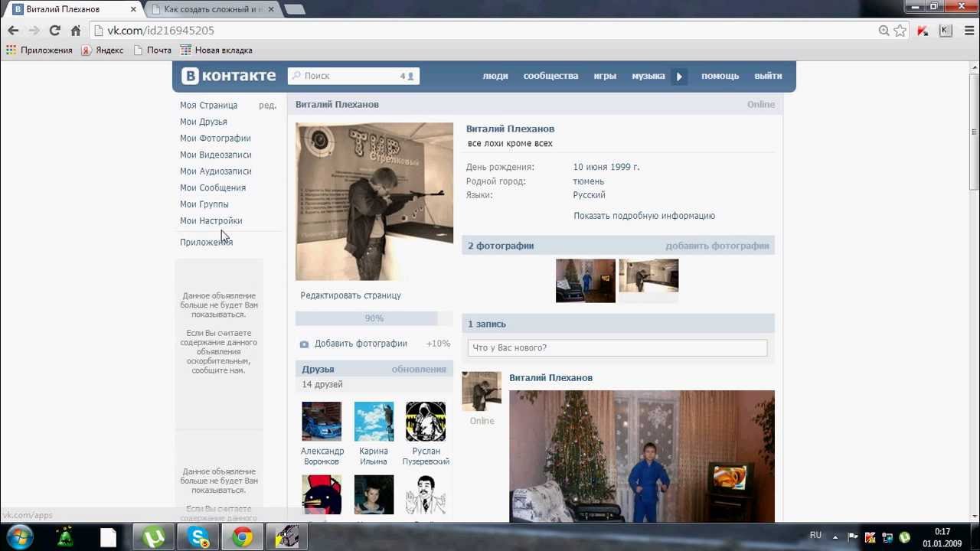Open Мои Группы in sidebar

pos(204,204)
